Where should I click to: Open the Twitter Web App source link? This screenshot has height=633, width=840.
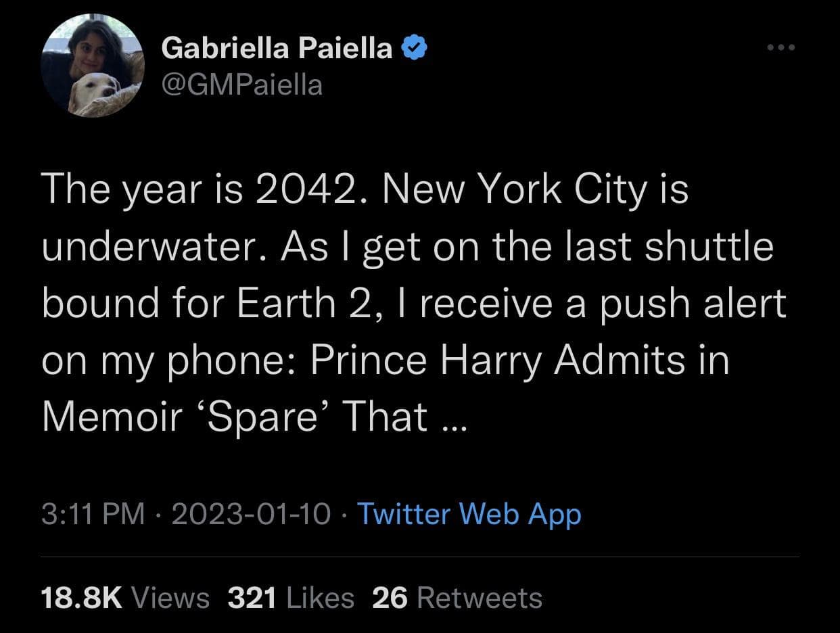coord(469,515)
